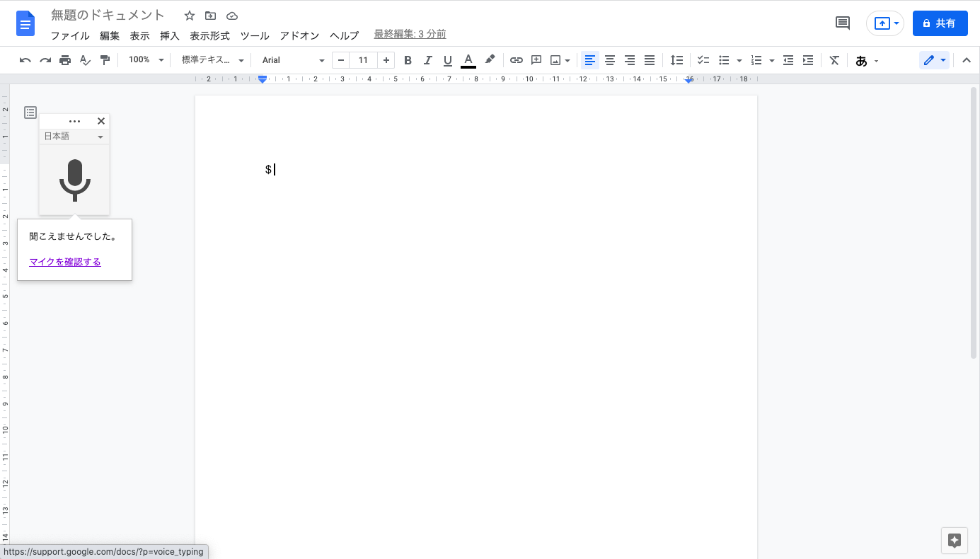
Task: Open the マイクを確認する link
Action: pos(65,262)
